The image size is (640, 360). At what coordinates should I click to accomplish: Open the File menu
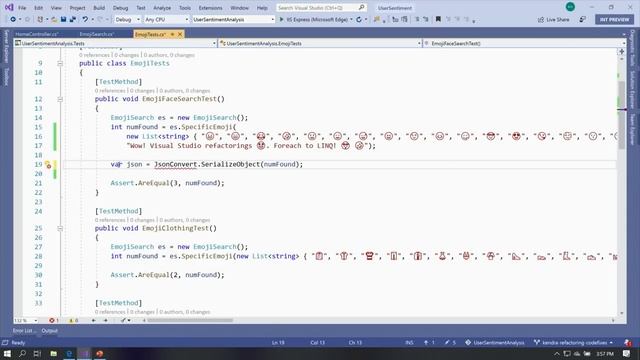(x=22, y=8)
